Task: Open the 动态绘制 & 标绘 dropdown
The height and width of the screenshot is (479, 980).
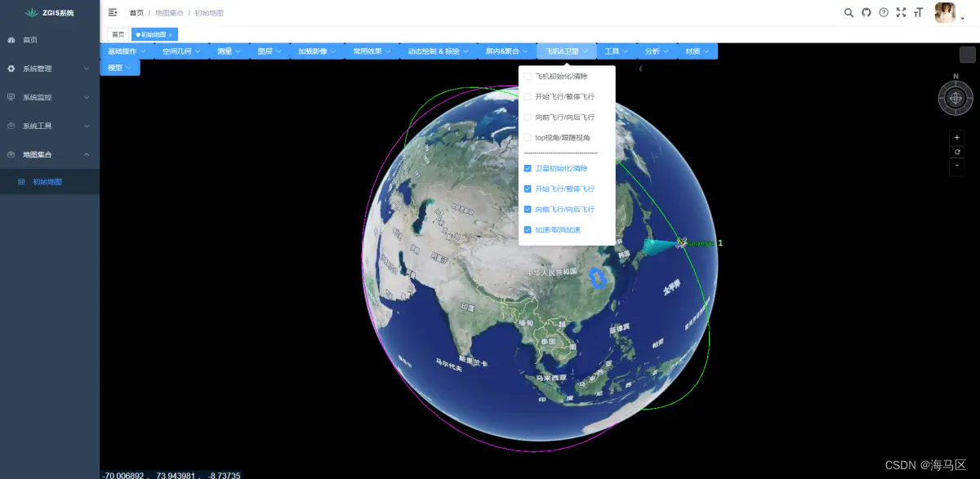Action: click(439, 51)
